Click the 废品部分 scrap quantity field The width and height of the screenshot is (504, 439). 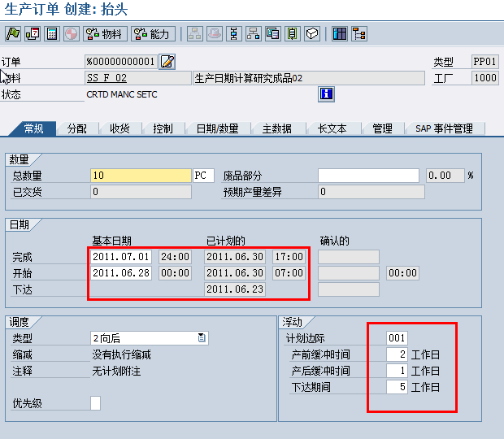click(369, 176)
